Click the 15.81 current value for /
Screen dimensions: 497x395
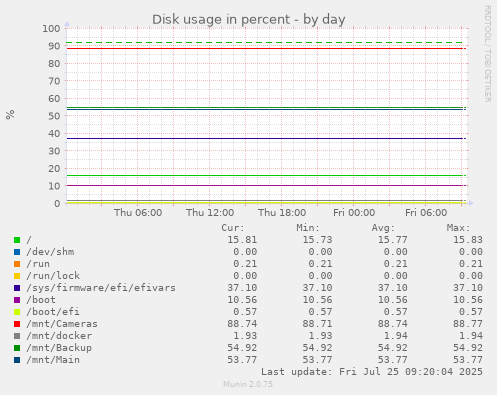coord(242,240)
